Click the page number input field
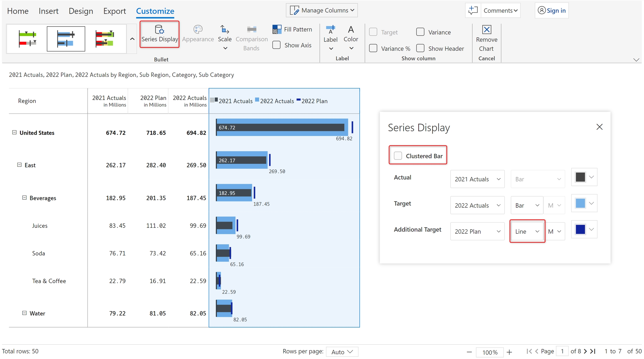The width and height of the screenshot is (644, 359). [x=562, y=351]
